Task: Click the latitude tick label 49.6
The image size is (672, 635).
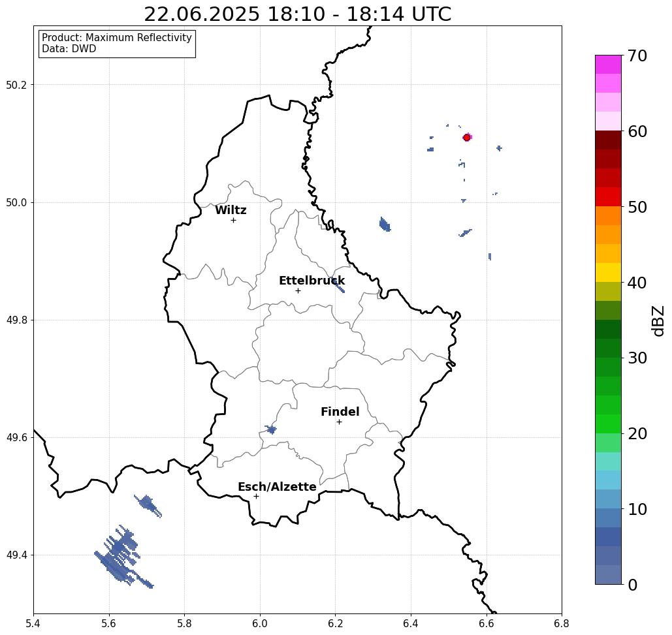Action: [x=16, y=438]
